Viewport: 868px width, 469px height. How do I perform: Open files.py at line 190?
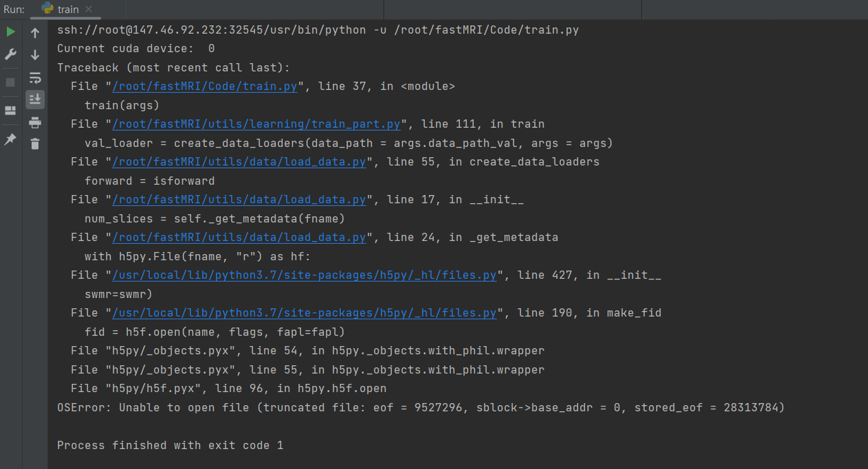[304, 312]
